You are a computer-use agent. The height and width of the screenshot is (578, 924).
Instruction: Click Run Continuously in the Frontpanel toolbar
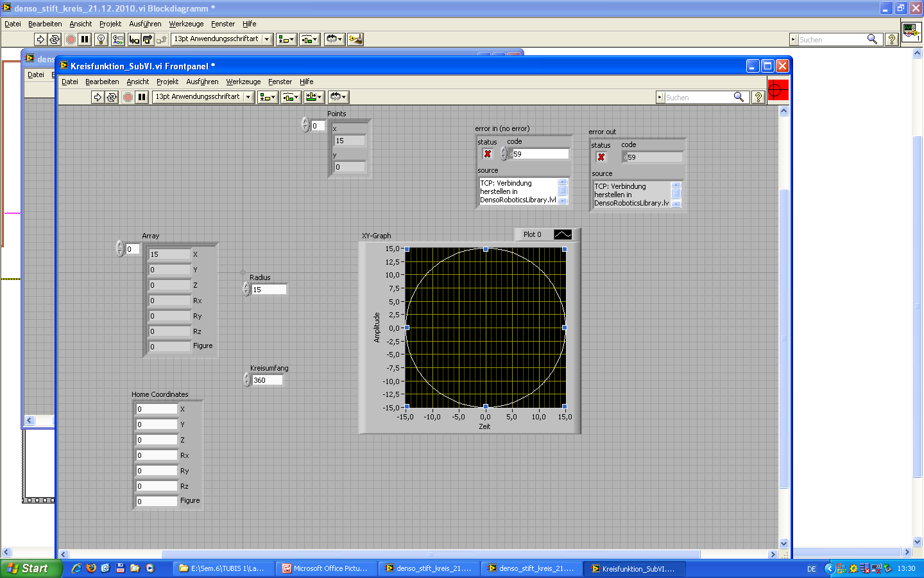[112, 97]
